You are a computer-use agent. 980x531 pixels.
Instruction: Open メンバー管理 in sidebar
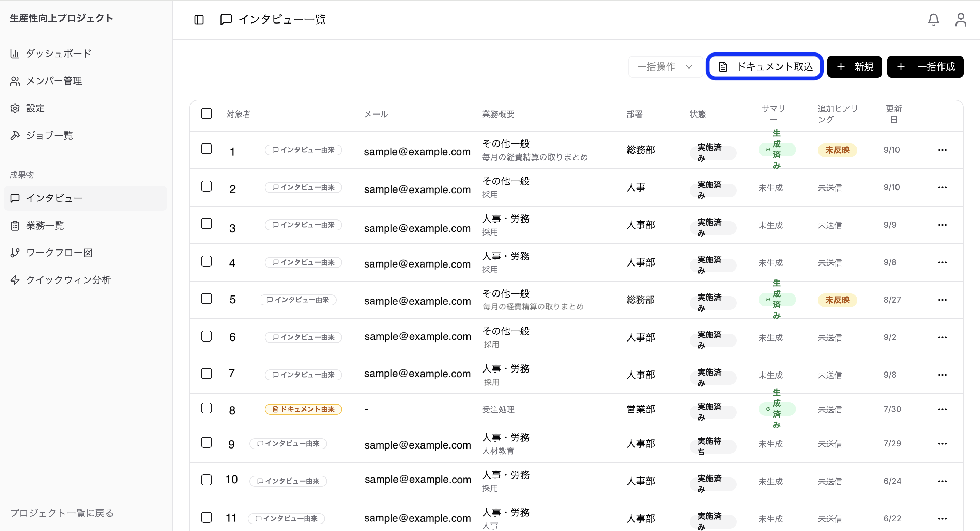pyautogui.click(x=46, y=81)
